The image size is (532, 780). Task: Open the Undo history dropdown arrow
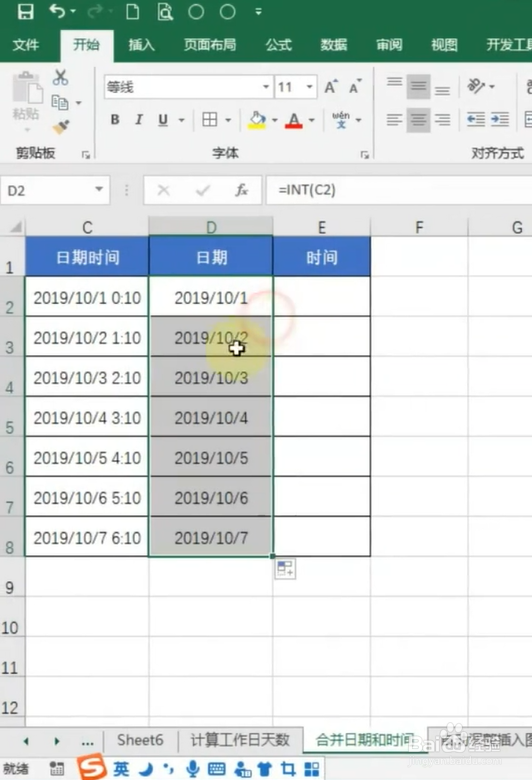click(x=73, y=11)
